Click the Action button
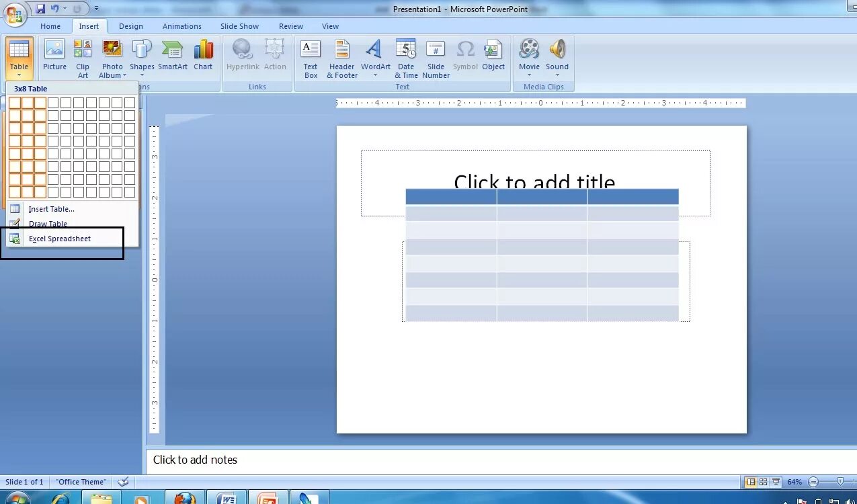 275,55
